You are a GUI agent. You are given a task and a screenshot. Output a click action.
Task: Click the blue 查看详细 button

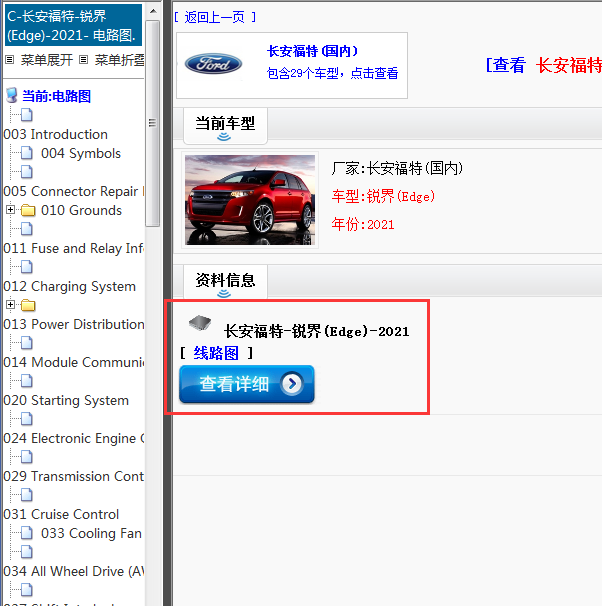point(247,384)
